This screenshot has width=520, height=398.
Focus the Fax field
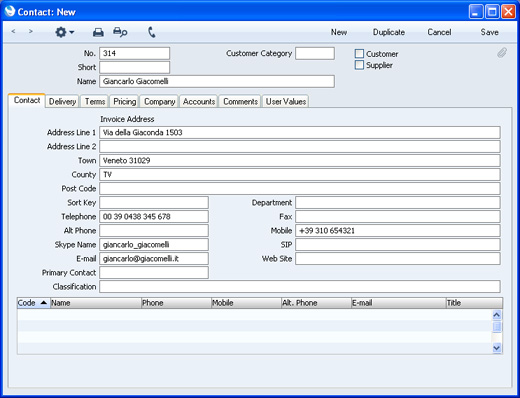(398, 217)
